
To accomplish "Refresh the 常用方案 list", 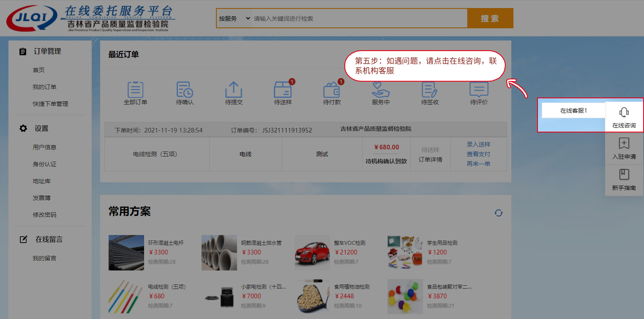I will click(499, 213).
